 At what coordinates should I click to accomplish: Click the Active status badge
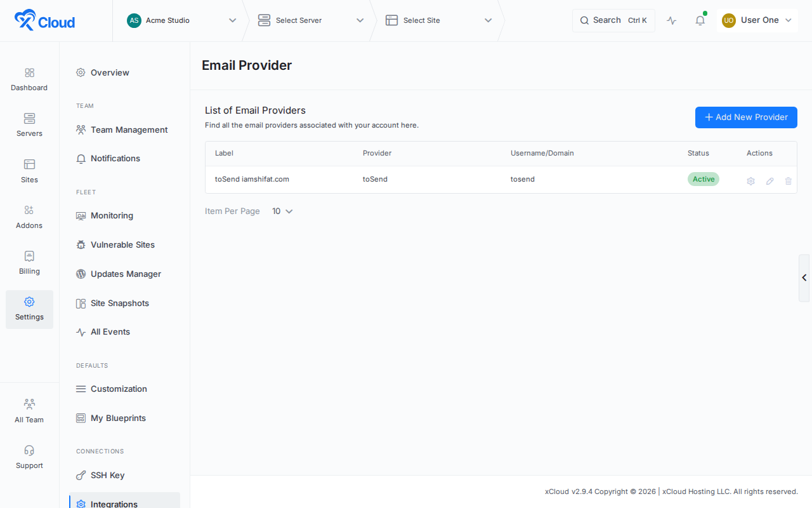[704, 179]
